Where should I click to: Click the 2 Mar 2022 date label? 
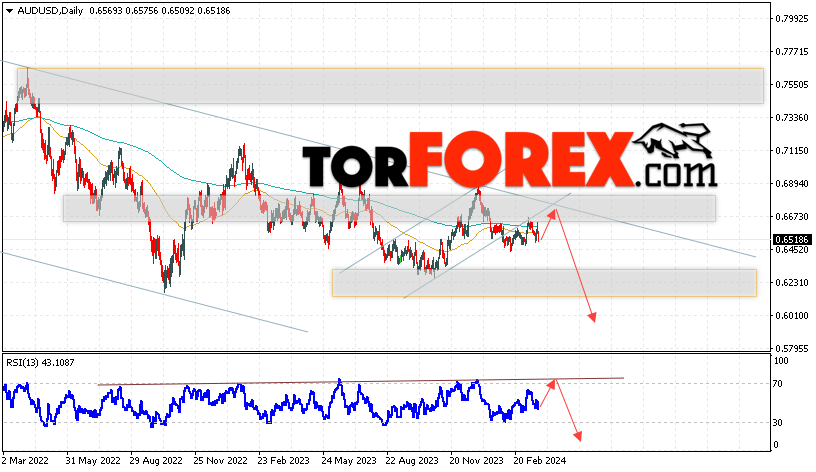[25, 461]
